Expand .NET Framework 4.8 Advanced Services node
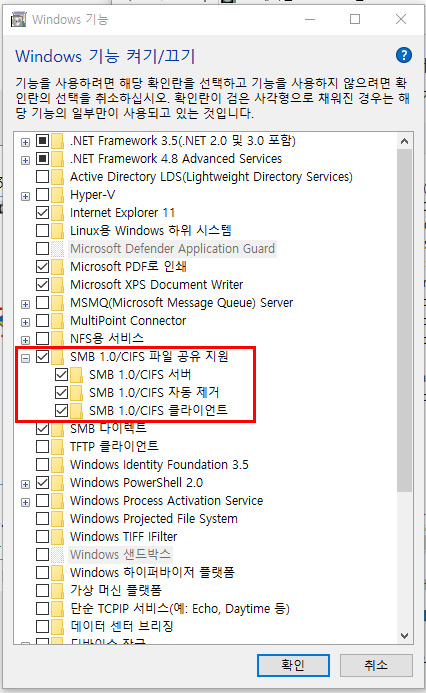This screenshot has width=426, height=693. click(x=26, y=160)
